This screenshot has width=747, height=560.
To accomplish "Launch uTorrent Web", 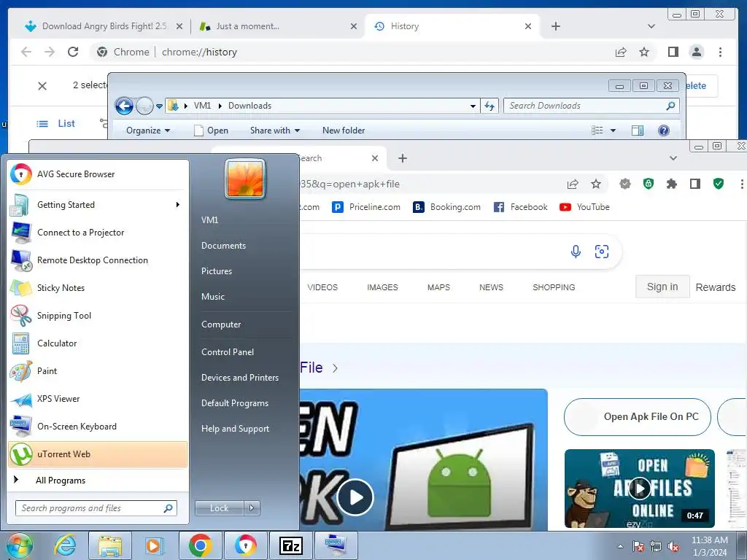I will coord(98,454).
